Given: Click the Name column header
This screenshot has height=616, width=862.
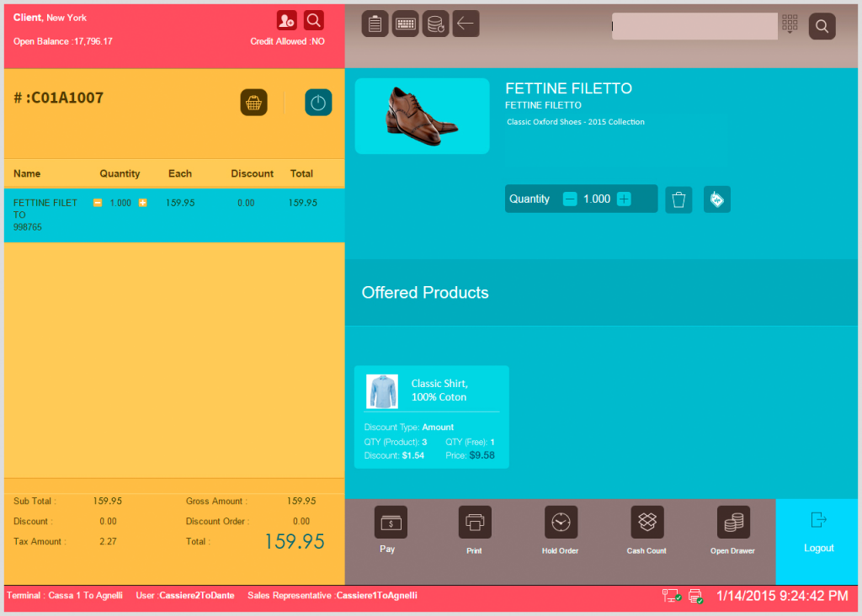Looking at the screenshot, I should coord(27,173).
